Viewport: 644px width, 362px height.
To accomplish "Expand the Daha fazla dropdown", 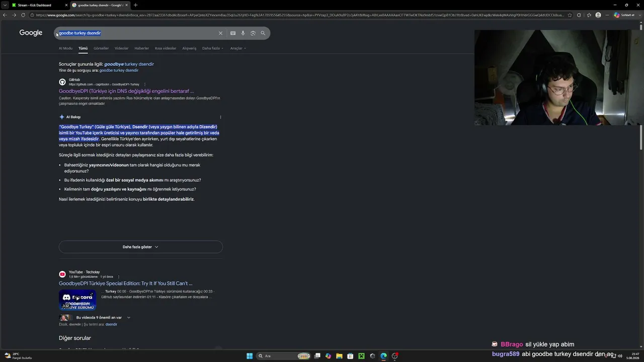I will click(x=213, y=48).
